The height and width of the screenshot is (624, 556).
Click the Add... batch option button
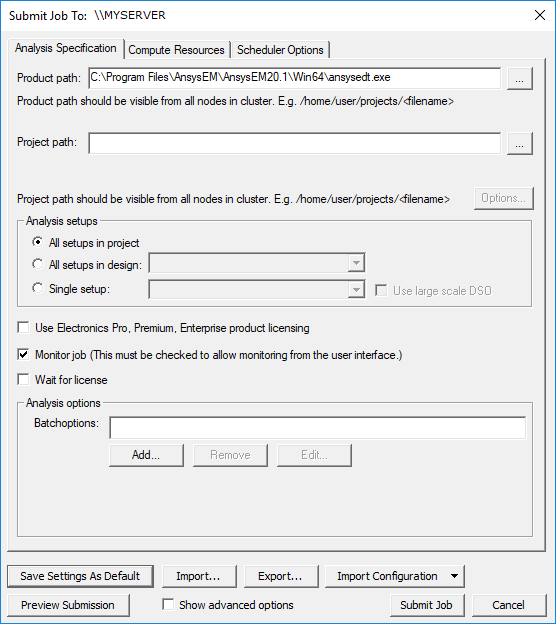[146, 455]
